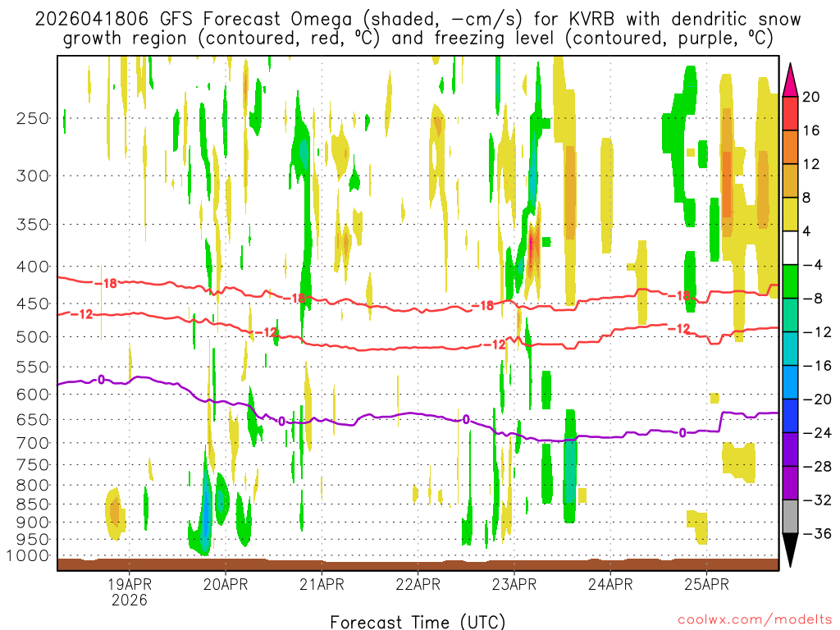
Task: Click the red 16-20 colorbar swatch
Action: click(x=790, y=113)
